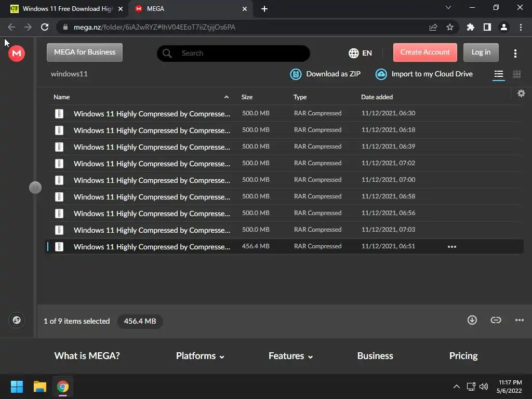Click the browser reload button

pyautogui.click(x=45, y=27)
